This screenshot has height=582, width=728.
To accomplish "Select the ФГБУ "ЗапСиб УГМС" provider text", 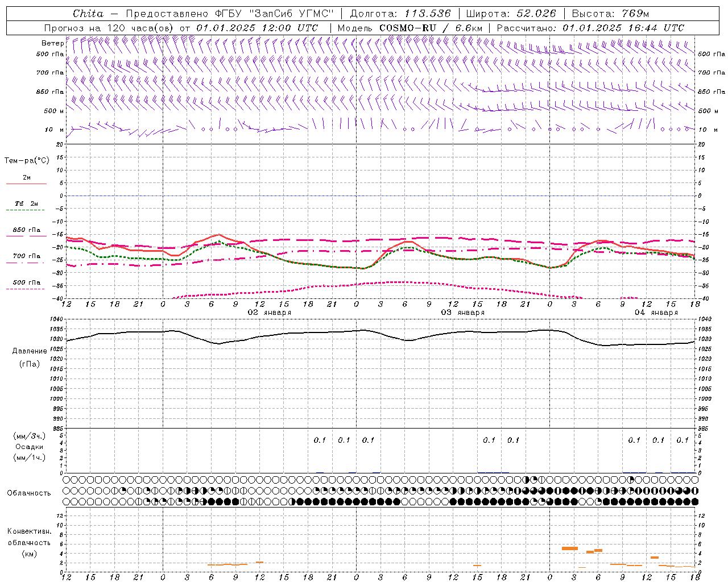I will click(x=275, y=14).
